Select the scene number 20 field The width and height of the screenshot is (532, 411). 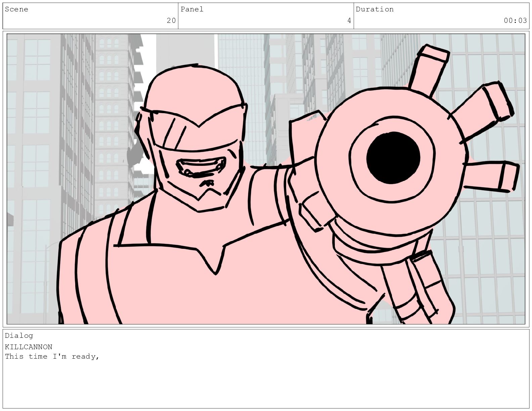(171, 20)
